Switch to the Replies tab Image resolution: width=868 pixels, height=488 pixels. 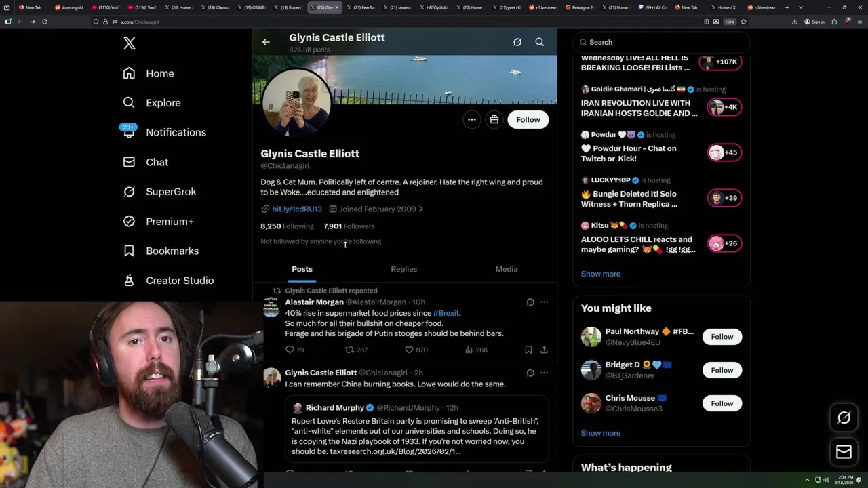click(404, 269)
